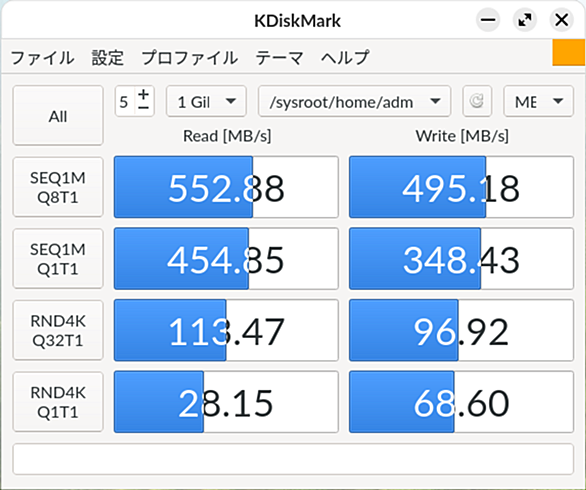Open the ファイル menu
The height and width of the screenshot is (490, 586).
point(42,58)
